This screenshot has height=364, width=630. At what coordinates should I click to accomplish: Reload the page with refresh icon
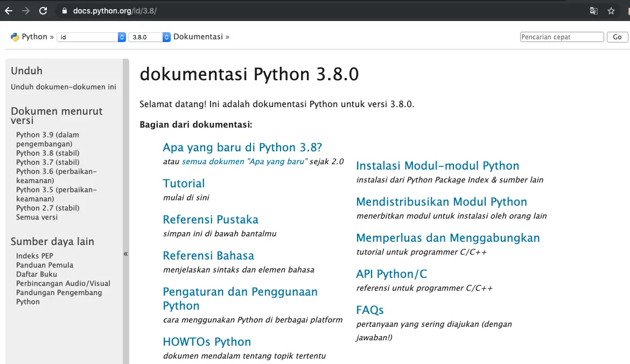44,11
